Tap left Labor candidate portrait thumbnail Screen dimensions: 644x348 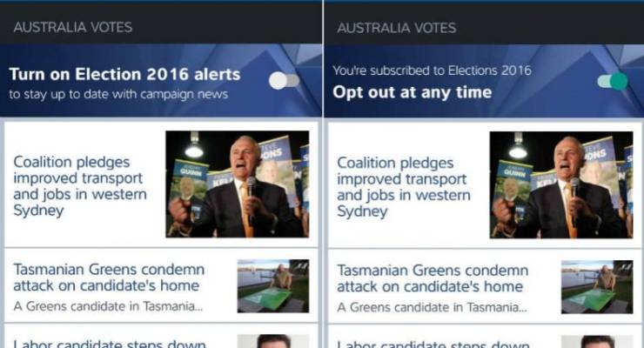point(273,341)
